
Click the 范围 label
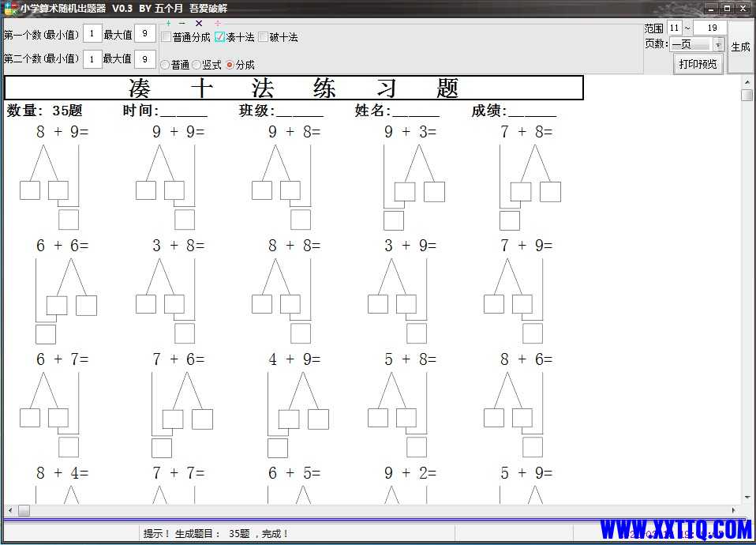[x=653, y=28]
